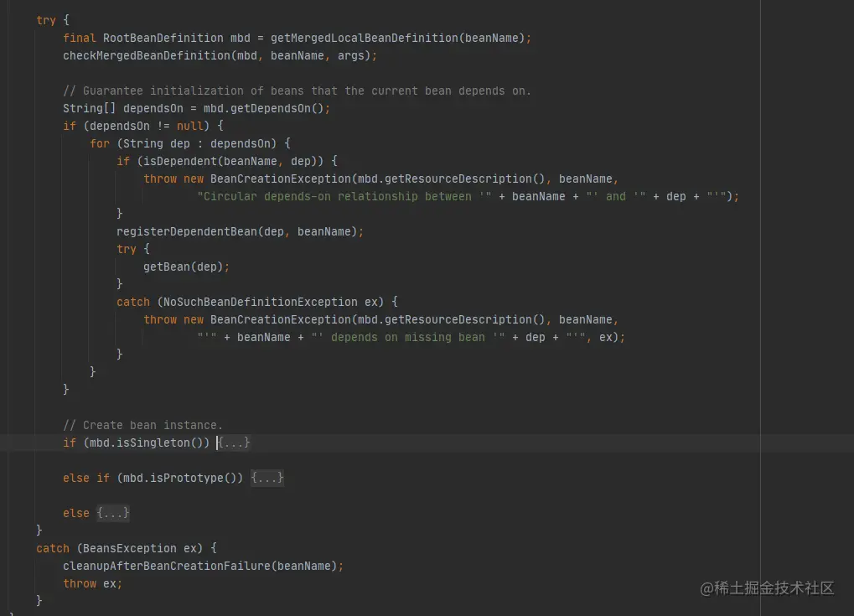854x616 pixels.
Task: Click isDependent(beanName, dep) call
Action: 230,161
